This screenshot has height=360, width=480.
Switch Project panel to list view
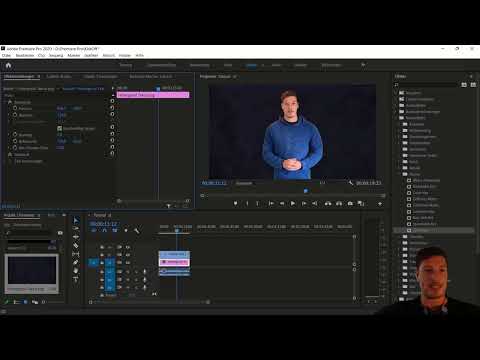17,302
